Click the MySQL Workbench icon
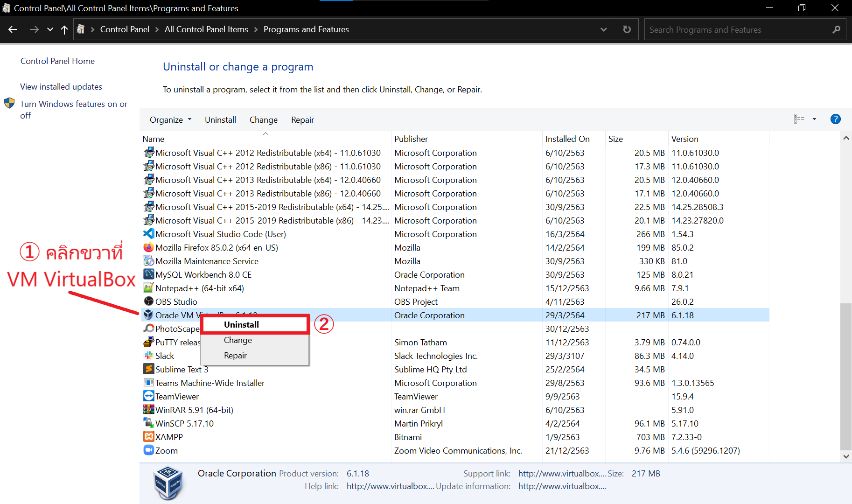Viewport: 852px width, 504px height. pyautogui.click(x=148, y=274)
